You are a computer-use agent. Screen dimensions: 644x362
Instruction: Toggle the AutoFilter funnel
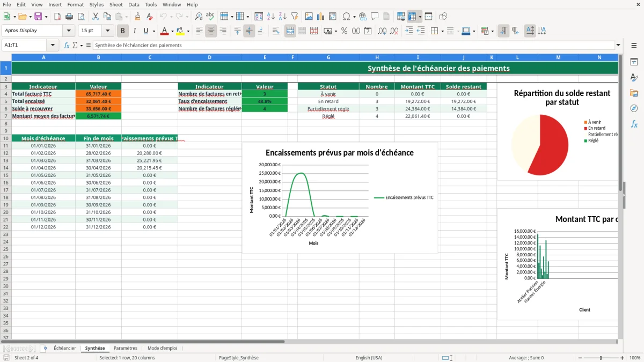pyautogui.click(x=294, y=17)
